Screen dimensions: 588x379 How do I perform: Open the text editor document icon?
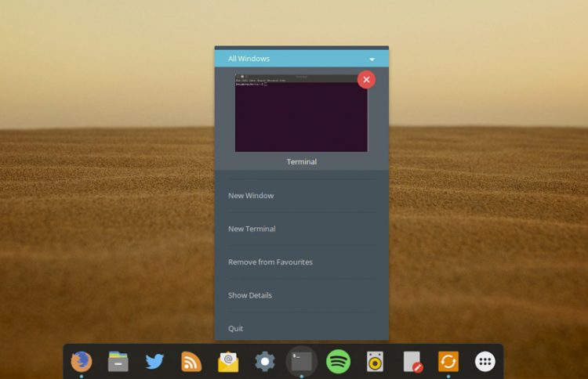click(x=412, y=362)
